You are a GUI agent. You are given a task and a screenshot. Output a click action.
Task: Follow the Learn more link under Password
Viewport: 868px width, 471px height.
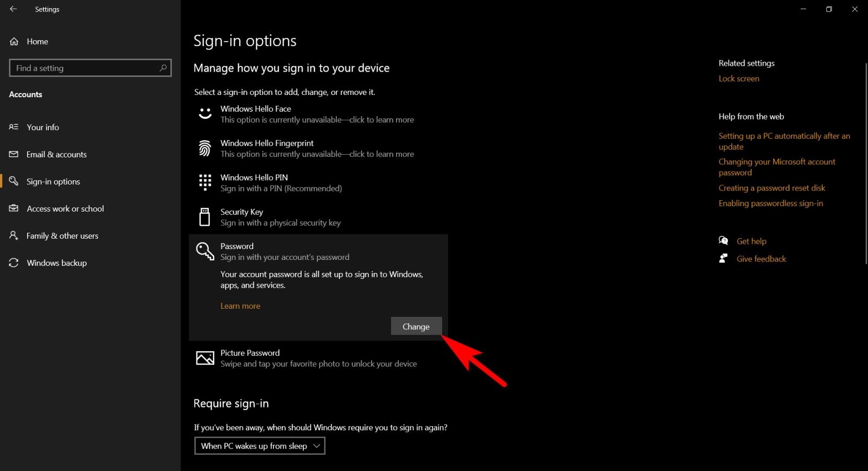click(240, 306)
